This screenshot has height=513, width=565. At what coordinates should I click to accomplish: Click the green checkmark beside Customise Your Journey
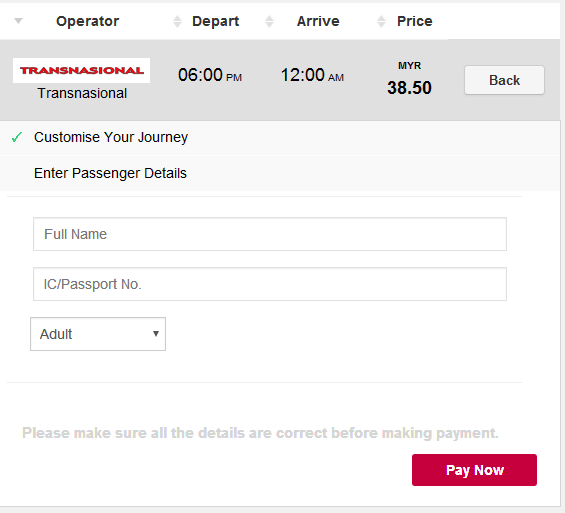pos(17,137)
